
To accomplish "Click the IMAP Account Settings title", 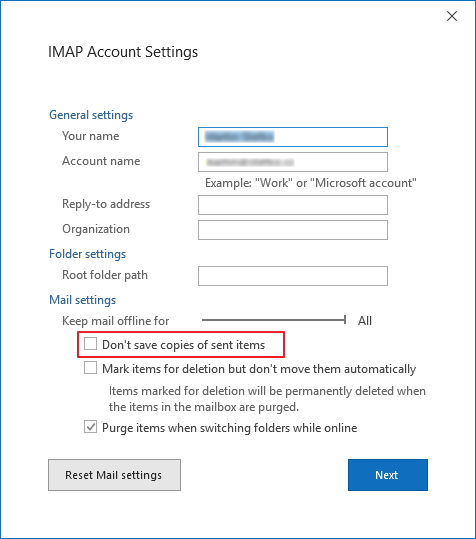I will point(123,52).
